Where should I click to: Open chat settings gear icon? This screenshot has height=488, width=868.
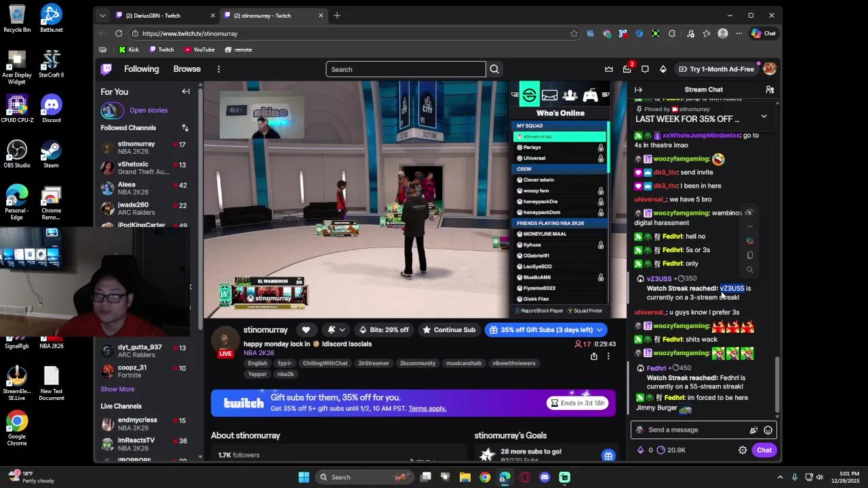(743, 450)
